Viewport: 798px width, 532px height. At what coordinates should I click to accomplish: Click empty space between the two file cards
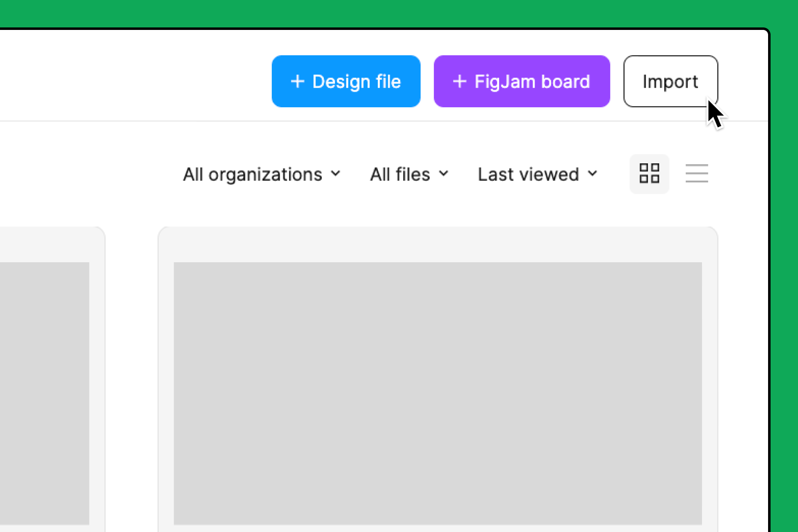[131, 374]
